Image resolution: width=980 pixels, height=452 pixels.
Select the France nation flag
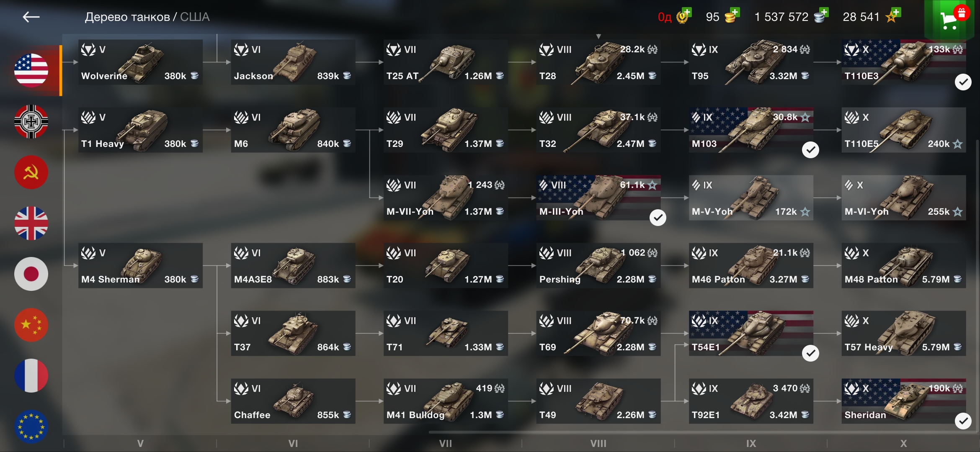(x=31, y=376)
